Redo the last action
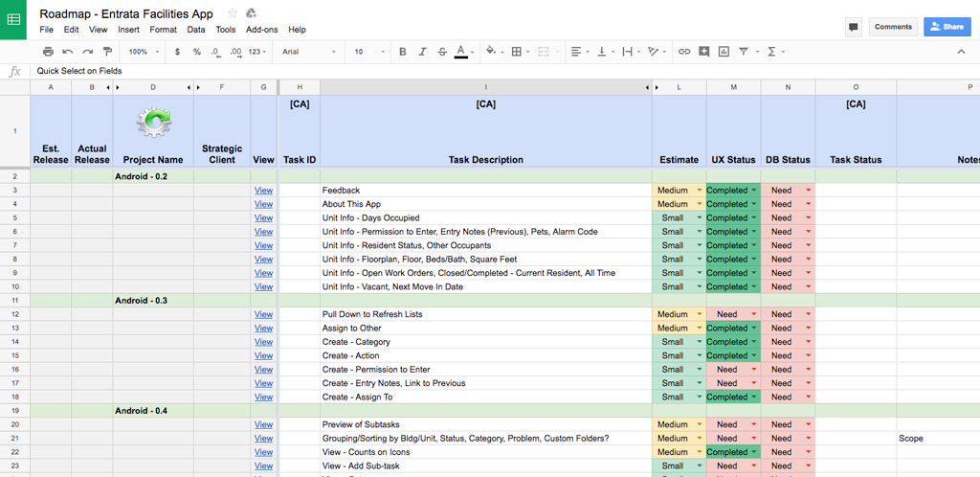 (87, 52)
